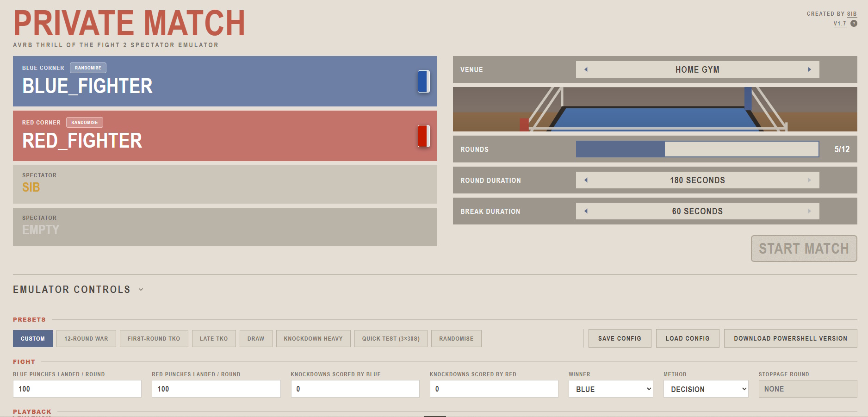Increase round duration with right arrow
The image size is (868, 417).
[809, 180]
